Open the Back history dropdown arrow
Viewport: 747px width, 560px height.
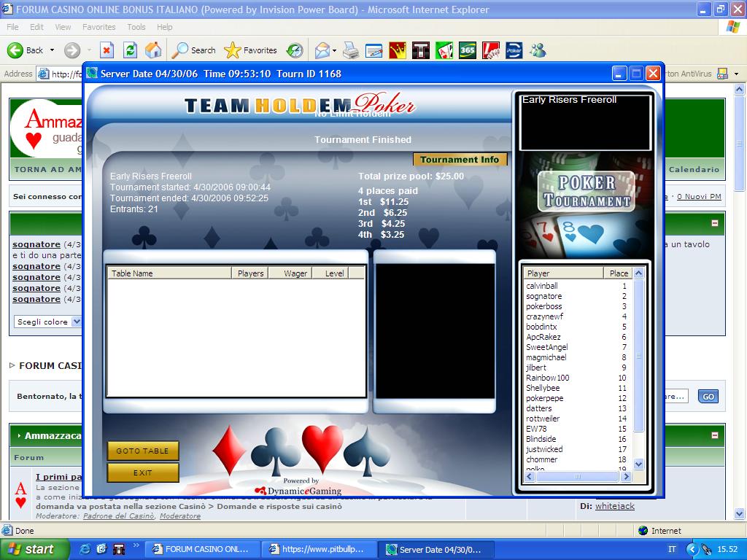52,50
